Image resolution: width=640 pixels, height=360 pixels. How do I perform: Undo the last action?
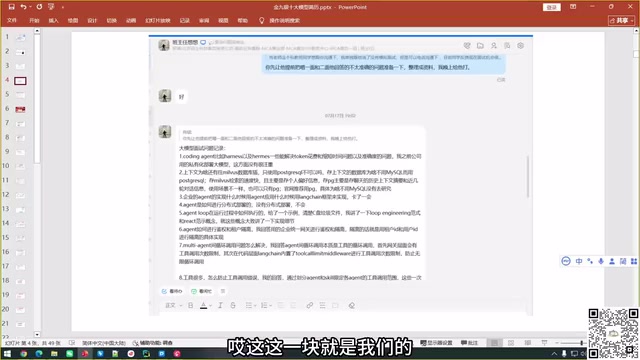(23, 7)
